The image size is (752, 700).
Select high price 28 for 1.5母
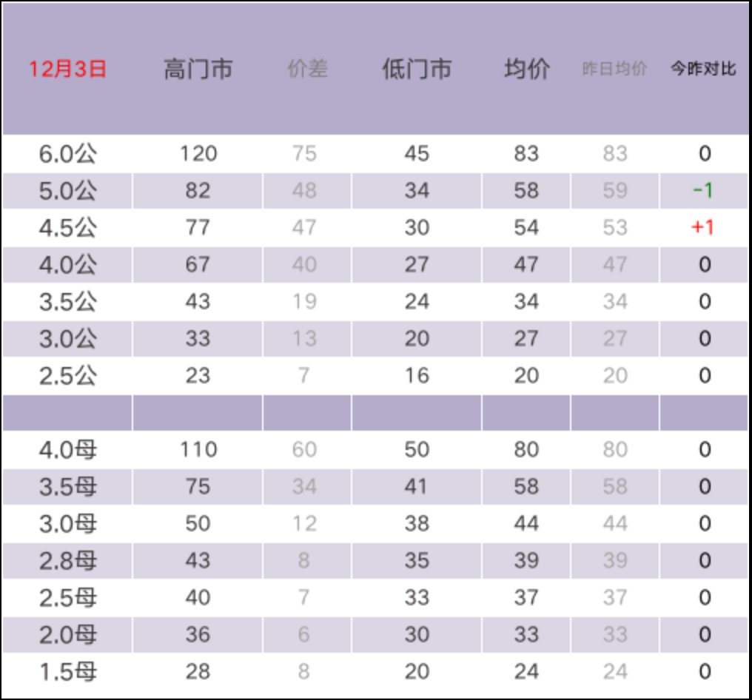[198, 671]
